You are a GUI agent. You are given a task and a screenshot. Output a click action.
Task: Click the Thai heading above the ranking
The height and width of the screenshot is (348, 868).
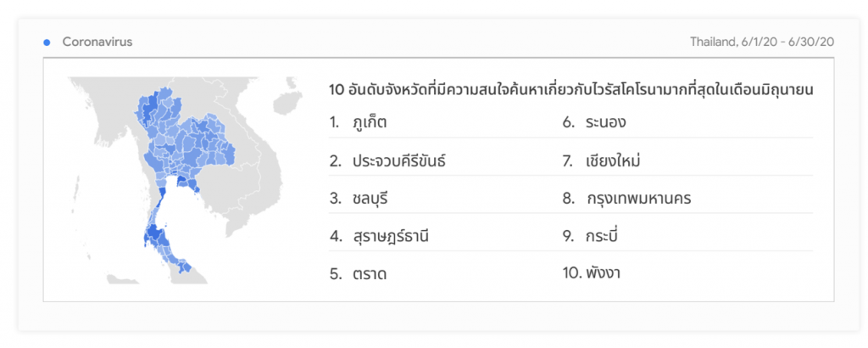tap(571, 89)
